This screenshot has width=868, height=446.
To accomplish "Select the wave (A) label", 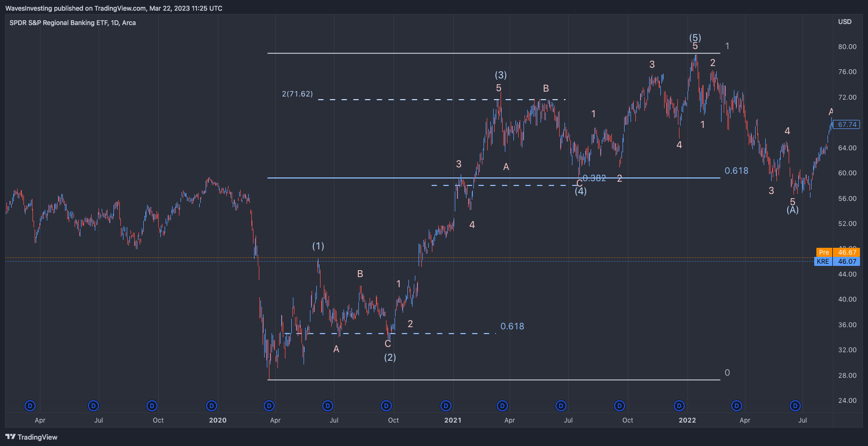I will pyautogui.click(x=792, y=210).
